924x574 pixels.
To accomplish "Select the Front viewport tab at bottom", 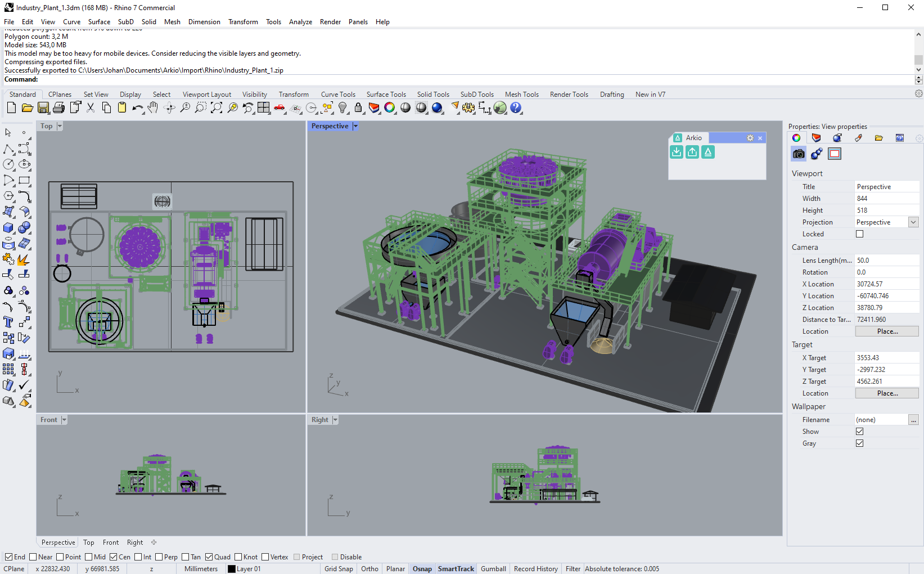I will click(111, 542).
